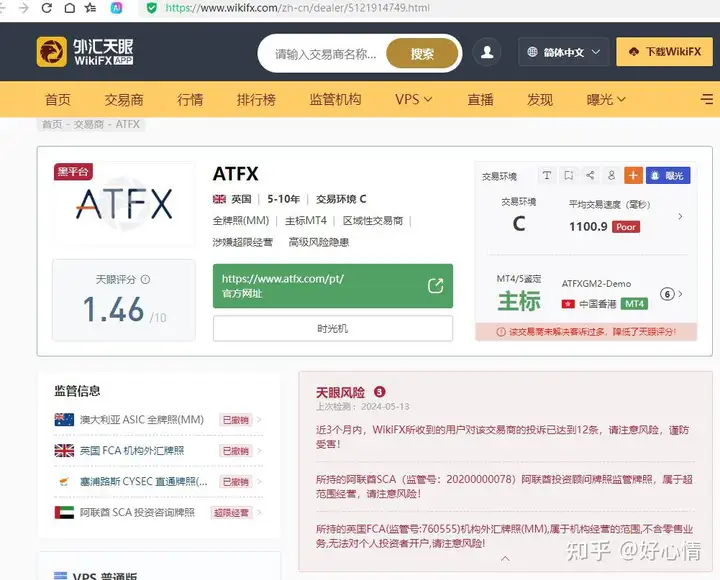Click the 超限经营 status tag
This screenshot has width=720, height=580.
tap(231, 512)
